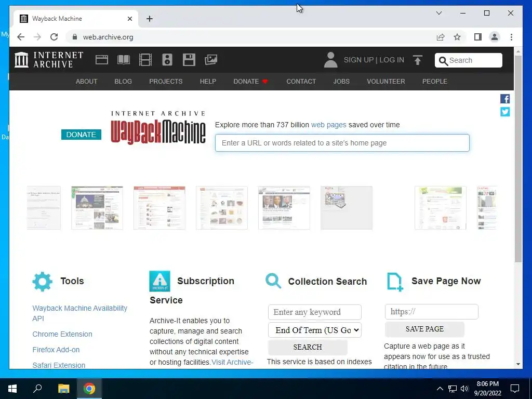
Task: Click the SAVE PAGE button
Action: [x=424, y=329]
